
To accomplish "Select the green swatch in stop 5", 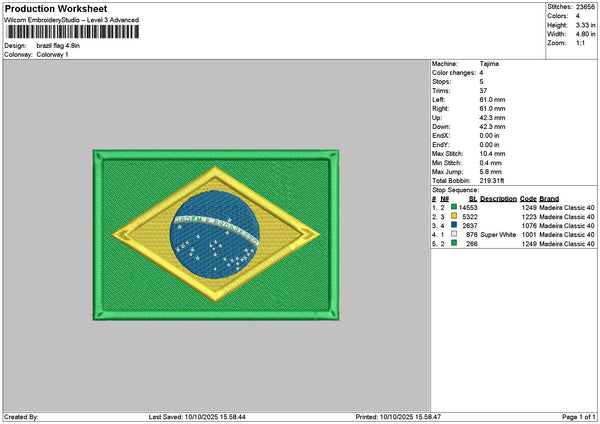I will tap(454, 243).
